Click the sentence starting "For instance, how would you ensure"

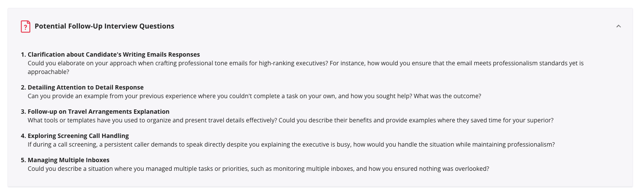(x=454, y=63)
